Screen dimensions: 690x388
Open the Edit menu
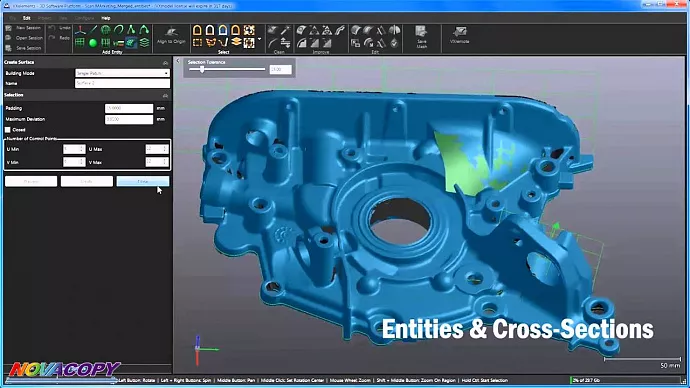click(27, 18)
